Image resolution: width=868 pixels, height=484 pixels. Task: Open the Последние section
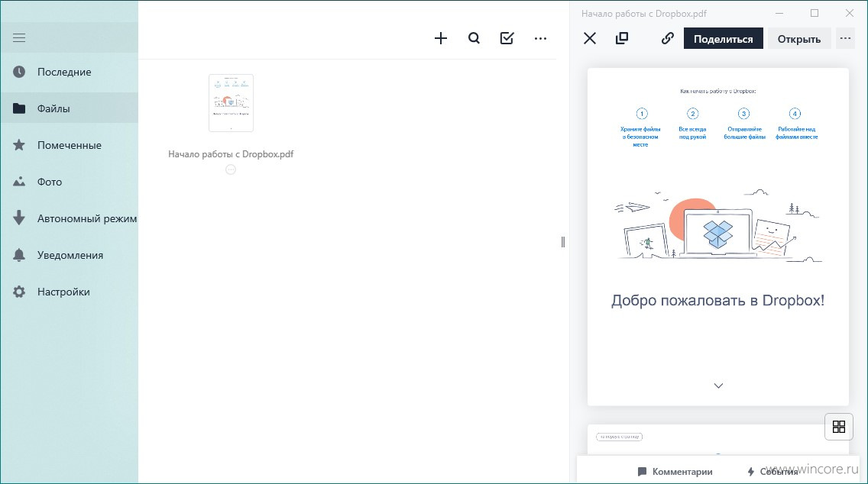(x=70, y=72)
